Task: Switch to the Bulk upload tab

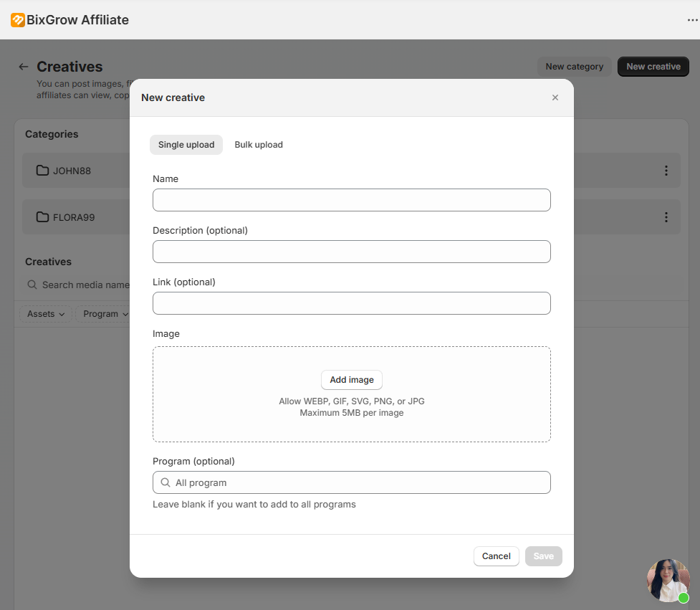Action: point(259,145)
